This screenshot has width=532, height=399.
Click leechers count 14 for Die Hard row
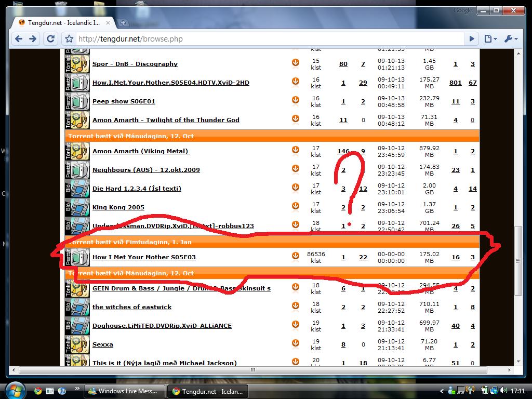473,188
